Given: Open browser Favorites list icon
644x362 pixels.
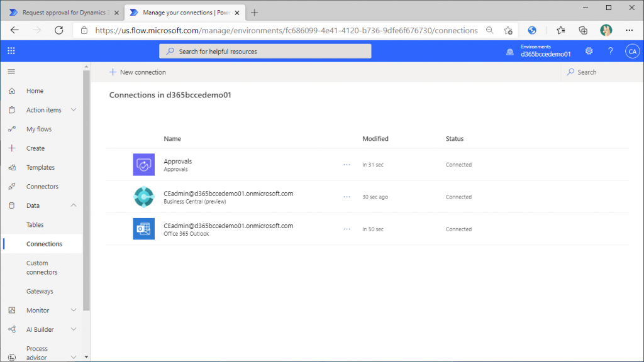Looking at the screenshot, I should click(560, 30).
